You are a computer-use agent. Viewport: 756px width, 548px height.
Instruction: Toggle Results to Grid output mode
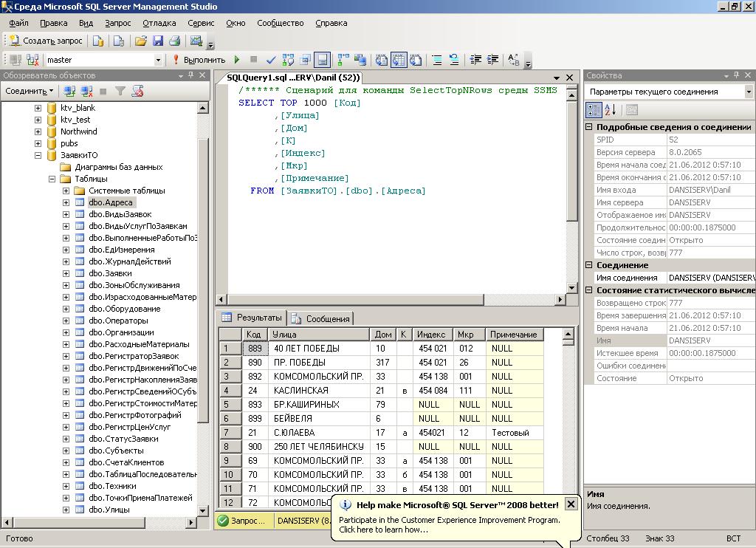pyautogui.click(x=399, y=60)
